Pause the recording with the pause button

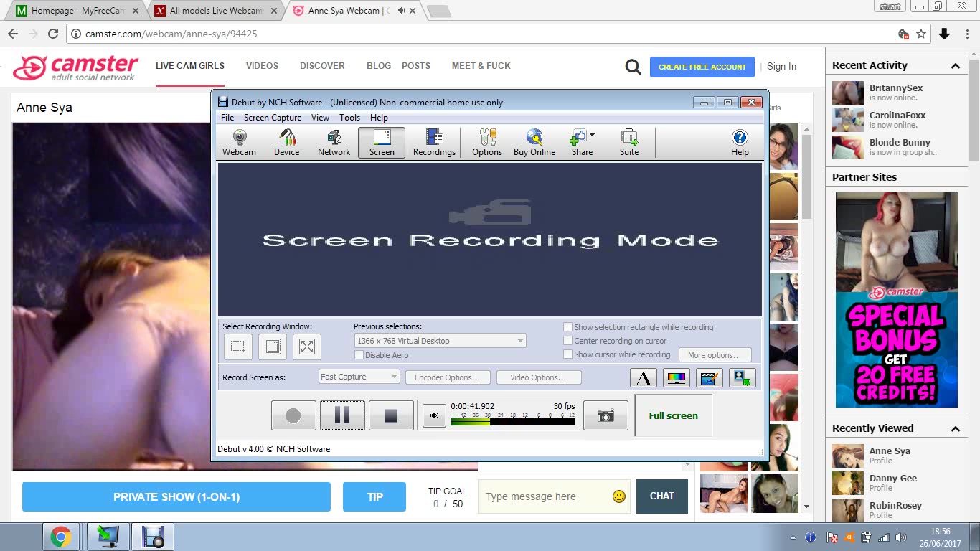[x=342, y=415]
